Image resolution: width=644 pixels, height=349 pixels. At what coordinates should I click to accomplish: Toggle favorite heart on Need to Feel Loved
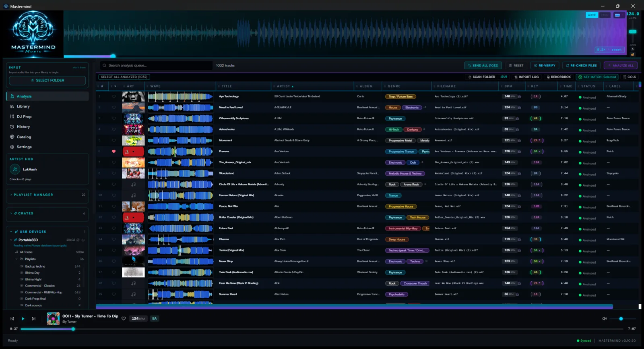point(114,108)
